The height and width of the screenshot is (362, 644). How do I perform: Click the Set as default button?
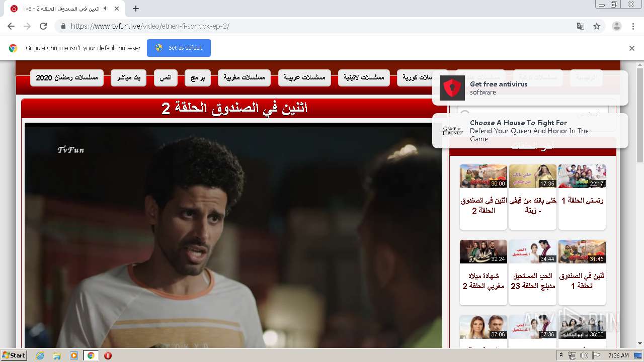click(179, 48)
